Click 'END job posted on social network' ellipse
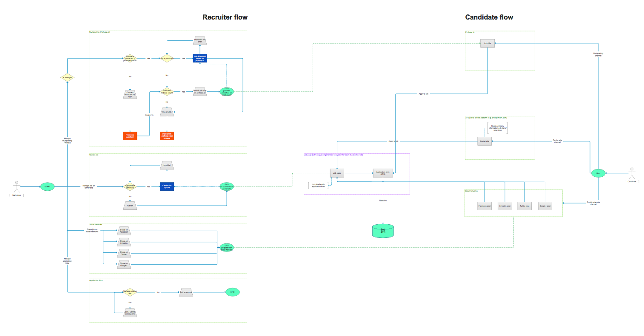 (x=227, y=248)
